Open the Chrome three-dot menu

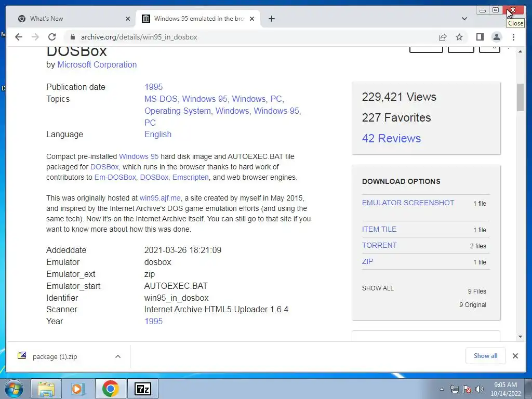[513, 37]
